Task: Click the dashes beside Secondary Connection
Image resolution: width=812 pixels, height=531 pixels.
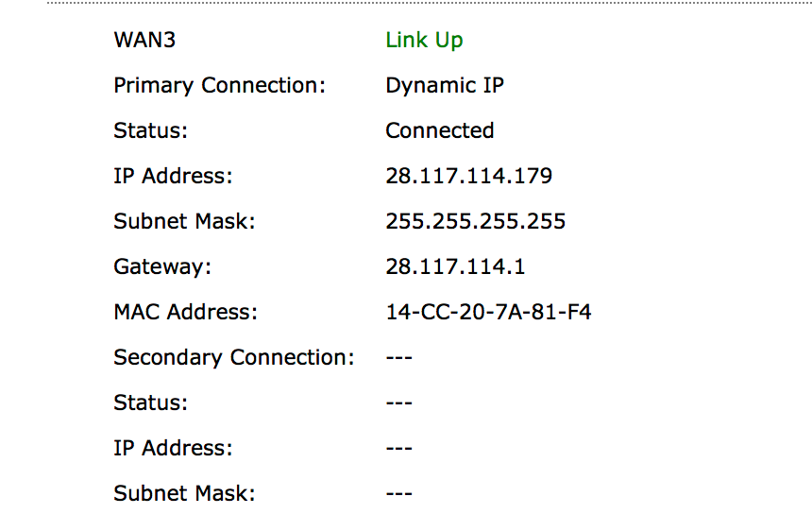Action: tap(398, 358)
